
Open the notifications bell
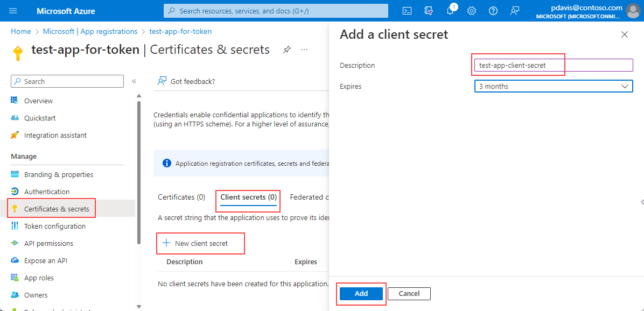[x=451, y=11]
